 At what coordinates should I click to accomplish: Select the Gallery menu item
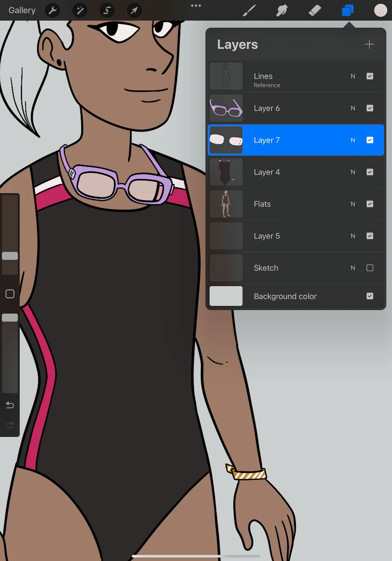(22, 10)
